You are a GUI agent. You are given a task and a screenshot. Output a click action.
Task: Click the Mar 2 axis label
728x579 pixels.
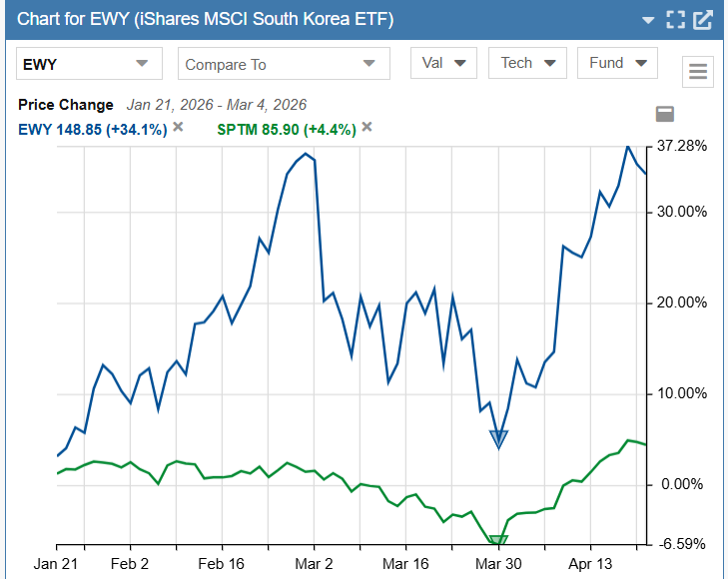click(314, 564)
